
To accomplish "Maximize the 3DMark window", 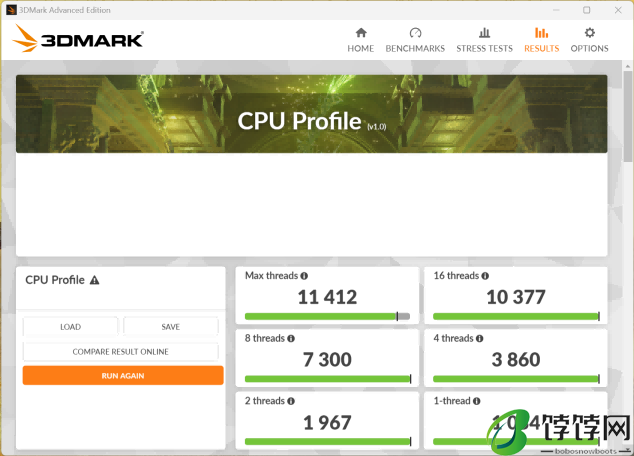I will tap(587, 10).
